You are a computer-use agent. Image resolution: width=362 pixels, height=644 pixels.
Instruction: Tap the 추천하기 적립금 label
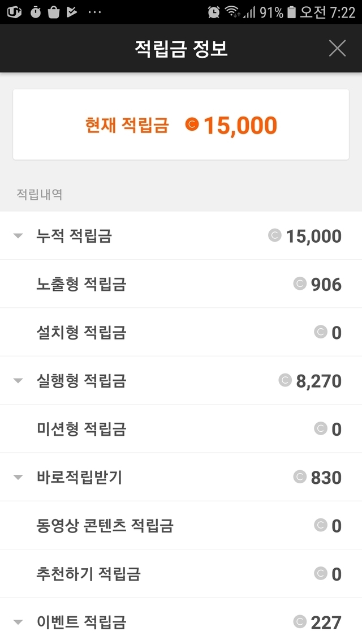pos(88,574)
